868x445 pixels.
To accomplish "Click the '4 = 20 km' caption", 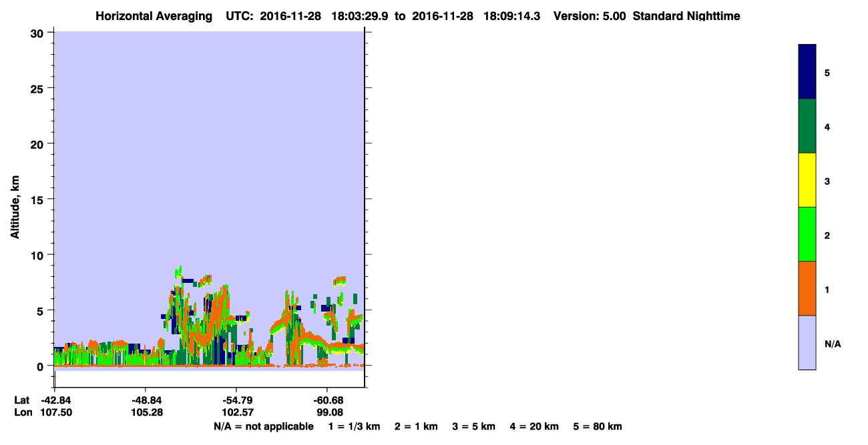I will click(535, 426).
